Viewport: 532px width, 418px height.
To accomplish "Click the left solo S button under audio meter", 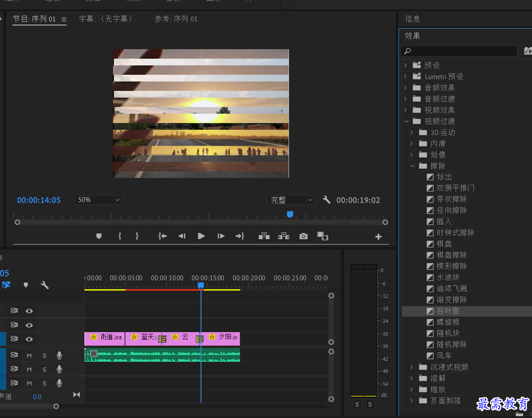I will click(357, 405).
